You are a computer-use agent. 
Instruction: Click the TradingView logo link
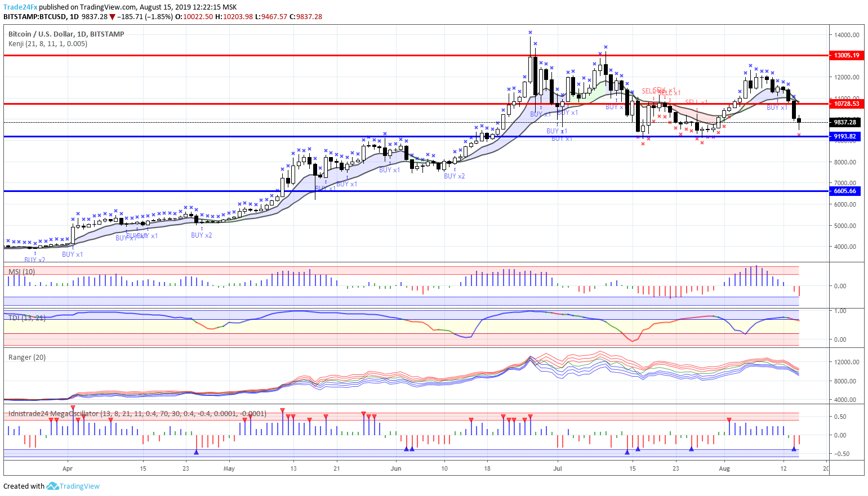coord(79,486)
